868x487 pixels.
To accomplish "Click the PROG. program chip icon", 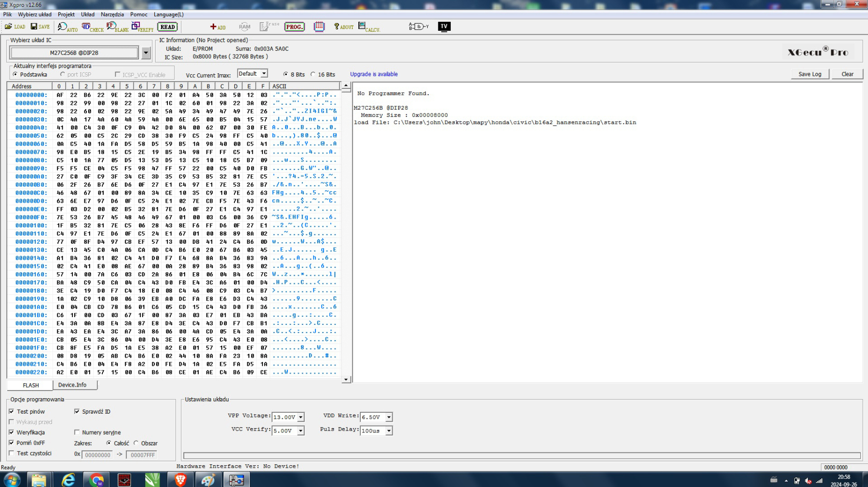I will [294, 27].
